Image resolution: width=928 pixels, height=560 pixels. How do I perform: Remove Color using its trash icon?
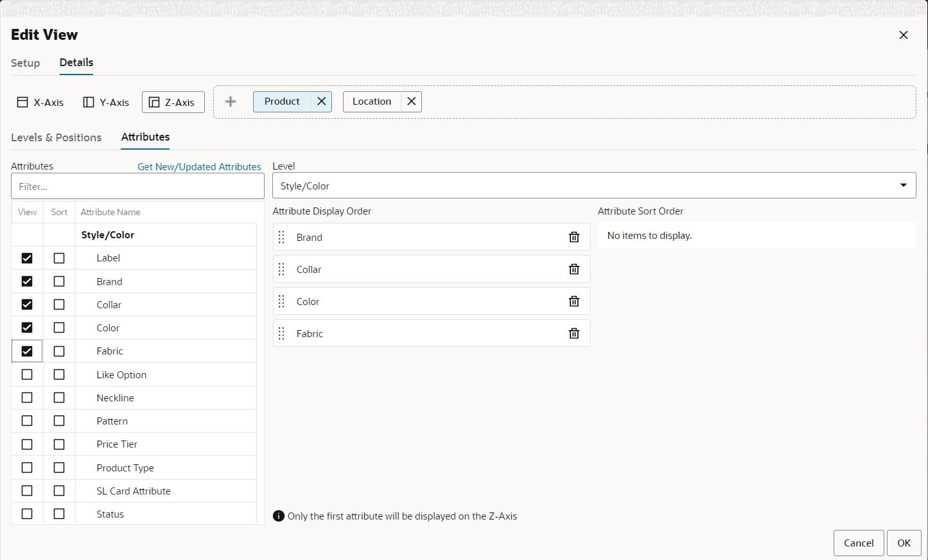click(574, 301)
